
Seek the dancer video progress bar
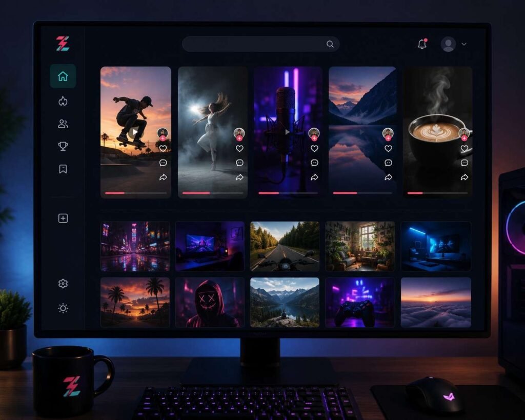(213, 193)
